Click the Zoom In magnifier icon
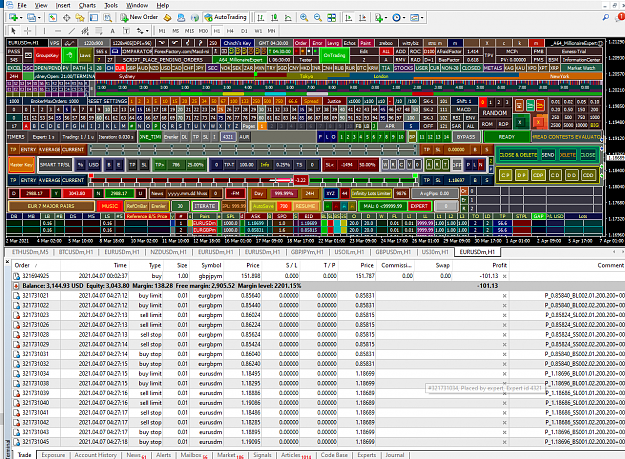The width and height of the screenshot is (625, 459). (304, 18)
